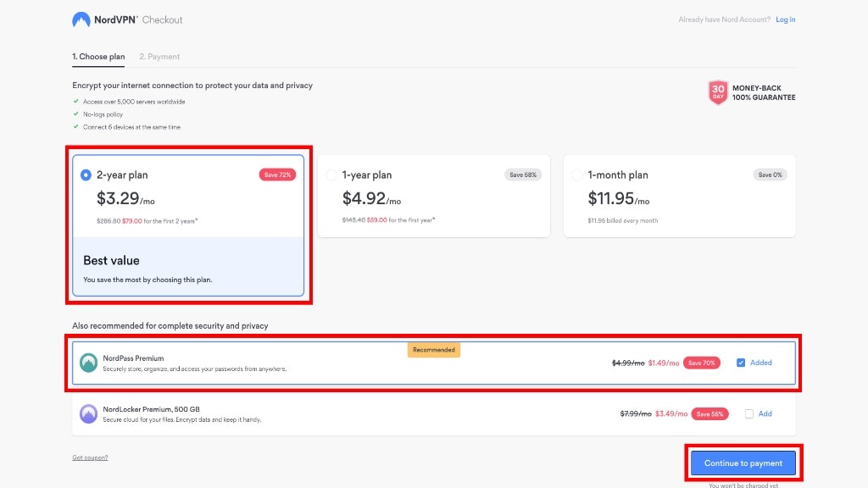The width and height of the screenshot is (868, 488).
Task: Click the $3.49/mo NordLocker discounted price
Action: click(671, 413)
